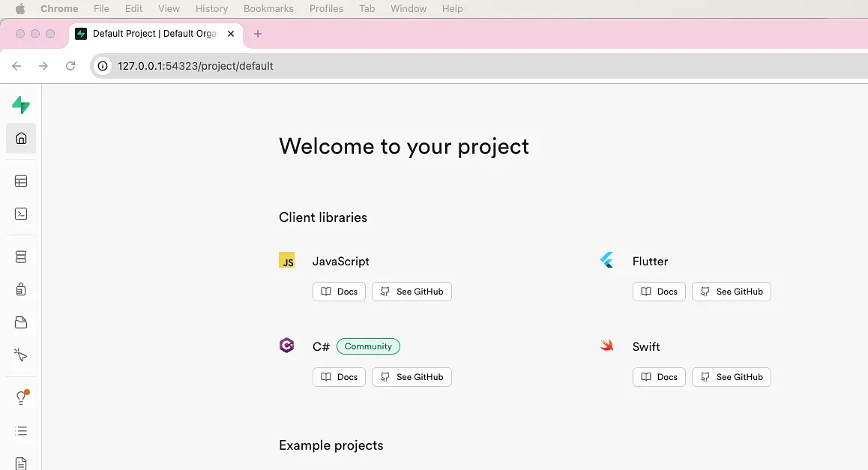
Task: Open the Database sidebar icon
Action: tap(21, 257)
